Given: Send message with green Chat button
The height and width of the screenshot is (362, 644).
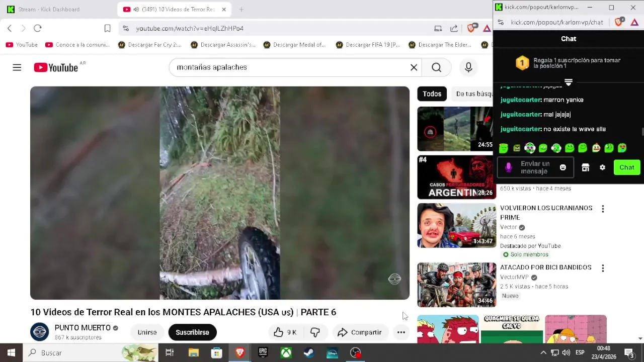Looking at the screenshot, I should [x=627, y=167].
